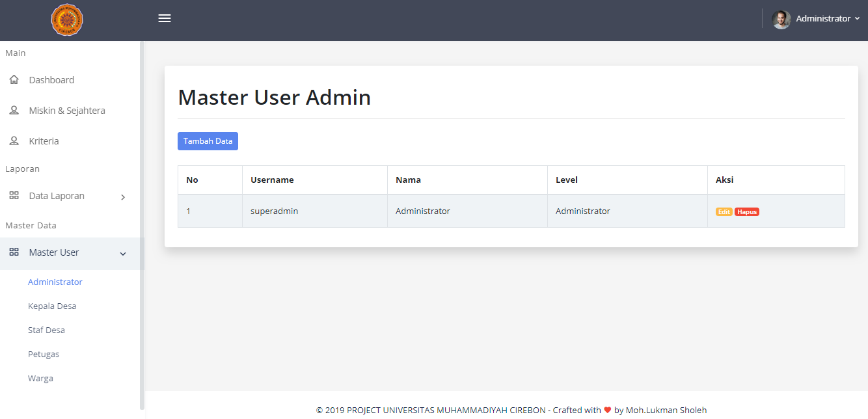Screen dimensions: 868x419
Task: Open the Staf Desa submenu item
Action: [46, 329]
